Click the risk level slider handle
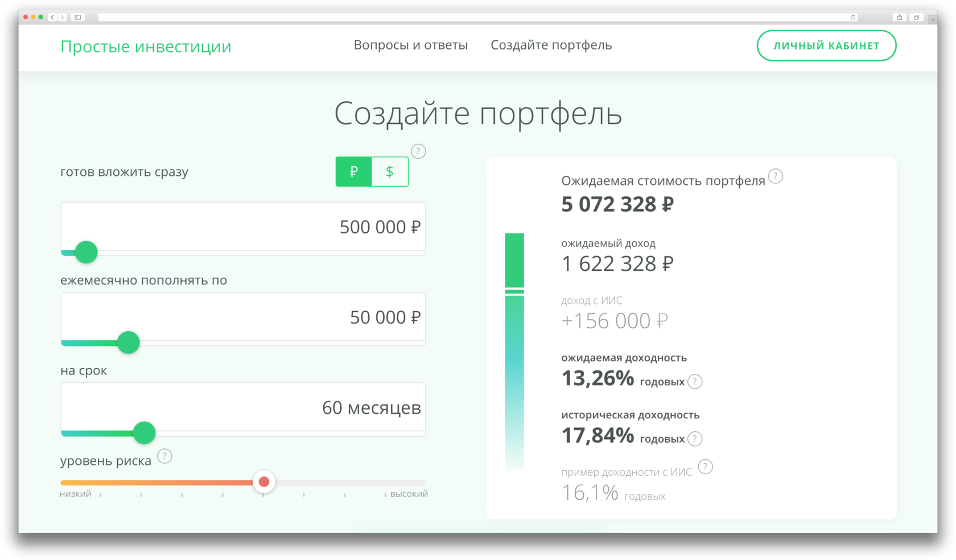956x560 pixels. click(x=264, y=482)
